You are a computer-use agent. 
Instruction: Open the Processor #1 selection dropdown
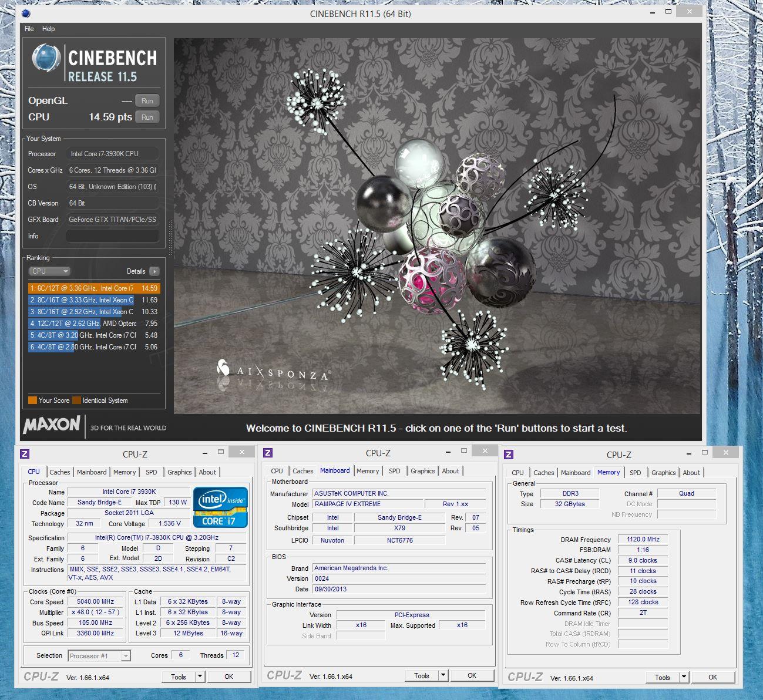(99, 656)
